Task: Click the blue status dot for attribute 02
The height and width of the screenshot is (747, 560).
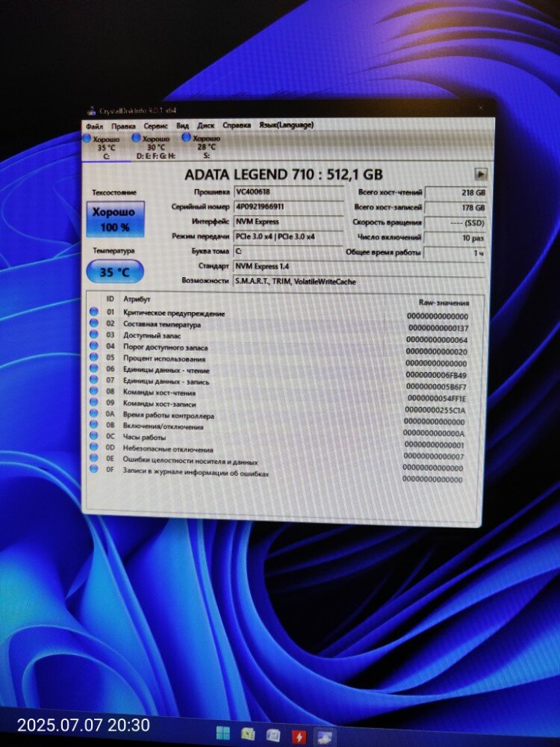Action: click(94, 323)
